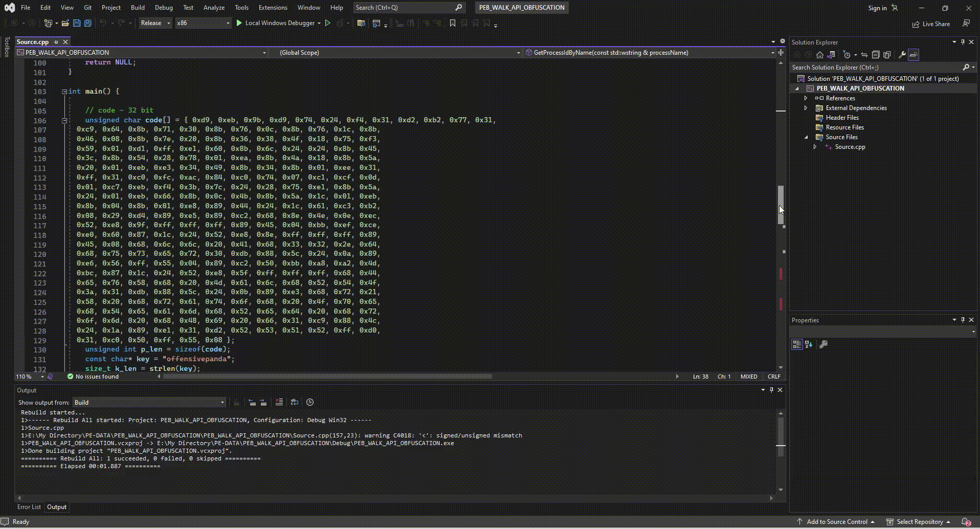Click the Alphabetical sort icon in Properties
Viewport: 980px width, 529px height.
pyautogui.click(x=809, y=344)
